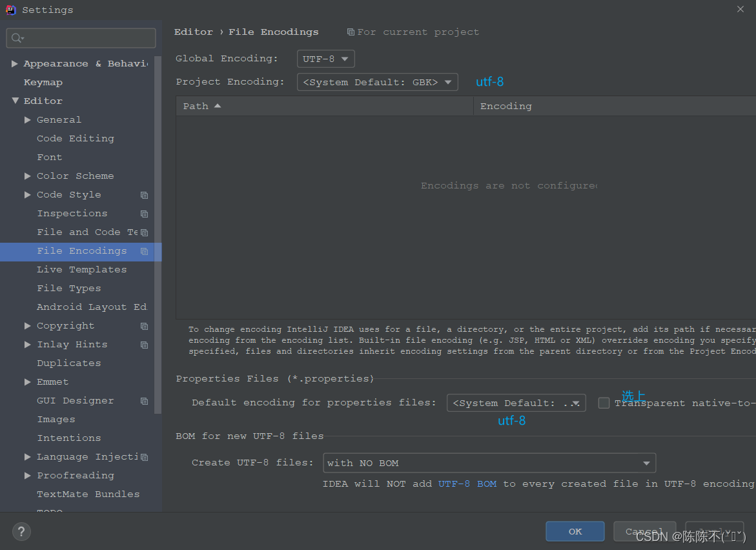756x550 pixels.
Task: Click the project-level icon beside Copyright
Action: point(144,327)
